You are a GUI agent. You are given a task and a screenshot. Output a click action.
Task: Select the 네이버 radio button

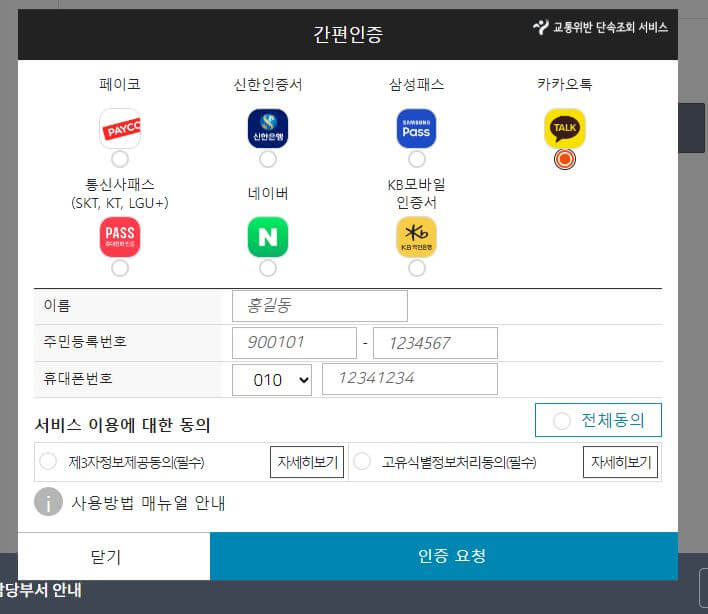[x=268, y=268]
